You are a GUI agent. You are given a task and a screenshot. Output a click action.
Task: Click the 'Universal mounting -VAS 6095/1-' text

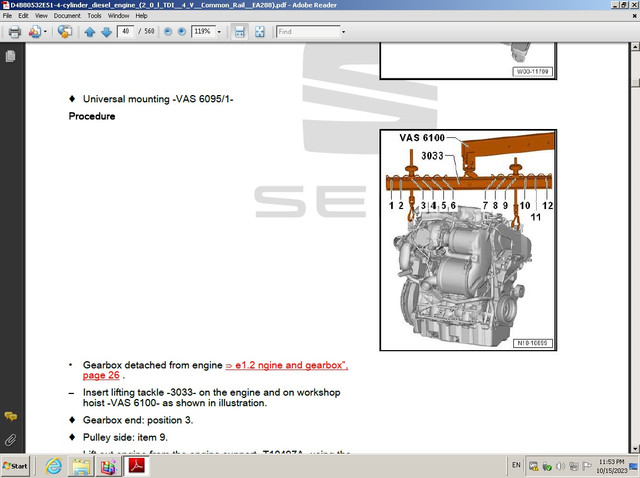tap(158, 99)
